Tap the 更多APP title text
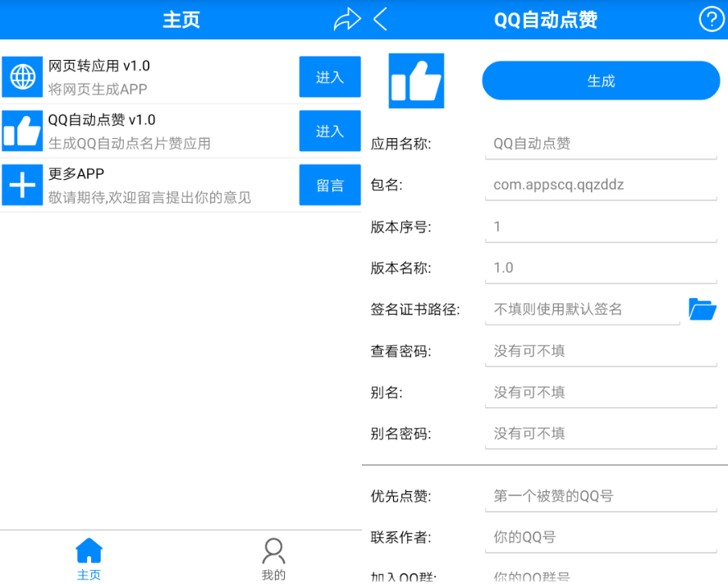Screen dimensions: 728x584 click(76, 174)
